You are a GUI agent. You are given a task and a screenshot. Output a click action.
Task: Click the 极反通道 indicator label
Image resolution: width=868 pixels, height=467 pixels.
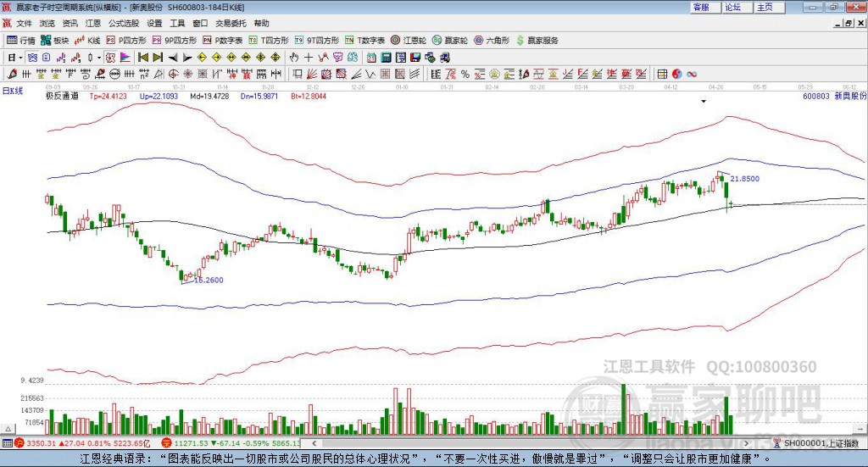[x=61, y=96]
